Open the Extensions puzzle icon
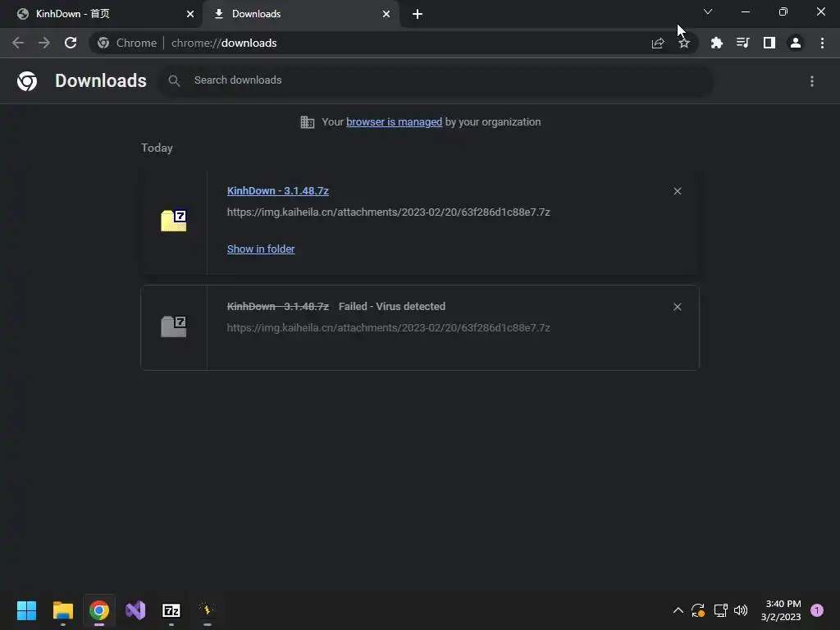840x630 pixels. pos(716,43)
